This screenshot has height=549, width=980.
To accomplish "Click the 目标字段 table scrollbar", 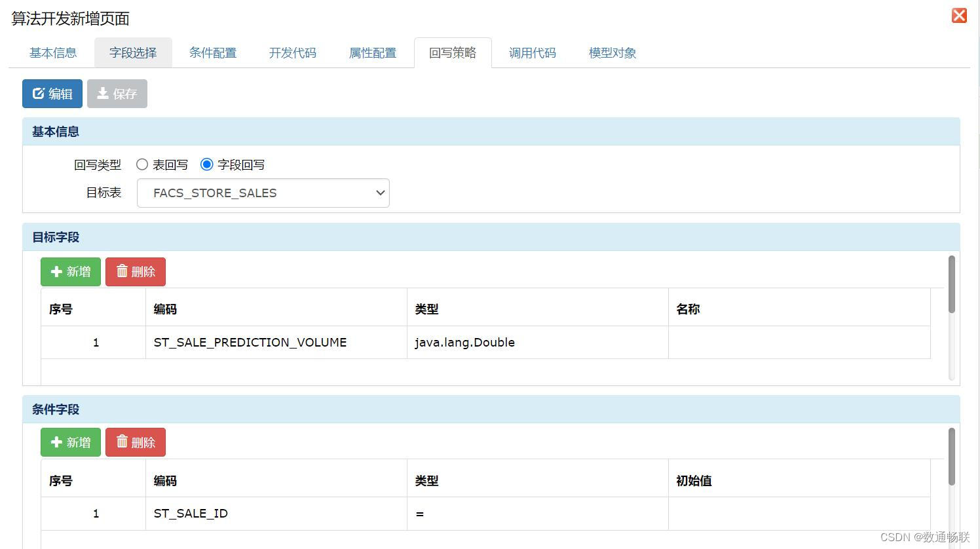I will pyautogui.click(x=952, y=284).
